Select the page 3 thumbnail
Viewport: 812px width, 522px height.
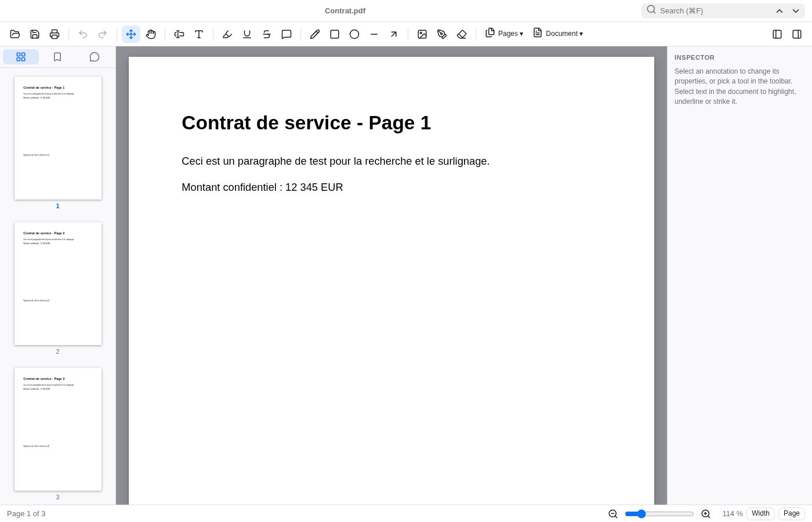tap(58, 429)
